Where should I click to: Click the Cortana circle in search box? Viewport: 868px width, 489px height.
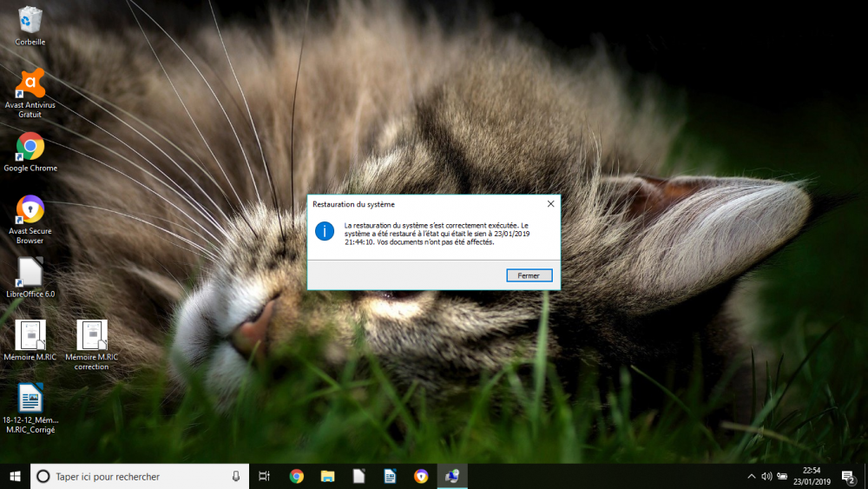(x=43, y=476)
